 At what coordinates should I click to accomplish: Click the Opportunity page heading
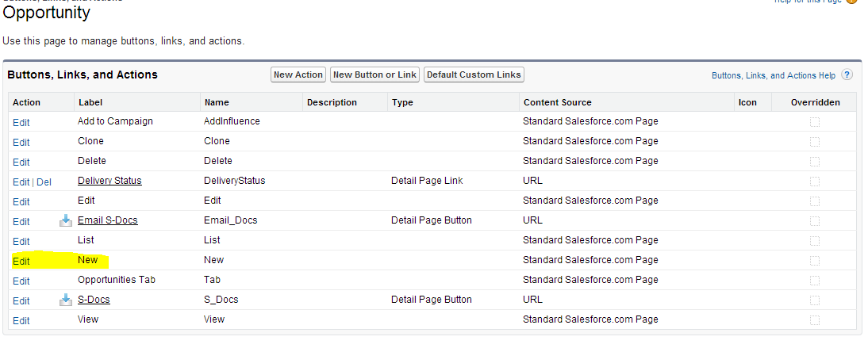coord(47,13)
